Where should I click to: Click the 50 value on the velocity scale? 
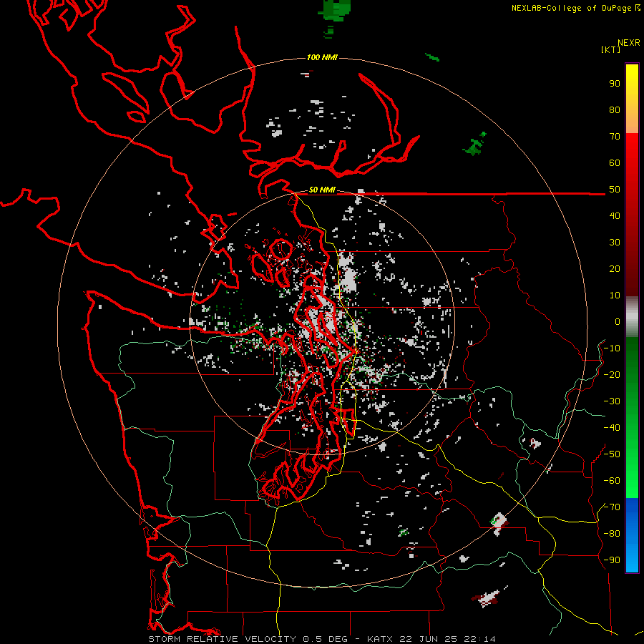click(x=615, y=190)
